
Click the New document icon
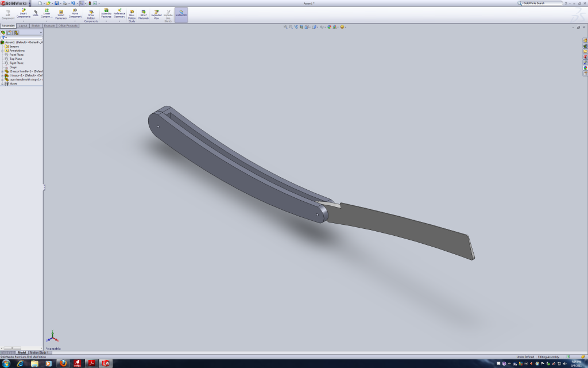pos(40,3)
